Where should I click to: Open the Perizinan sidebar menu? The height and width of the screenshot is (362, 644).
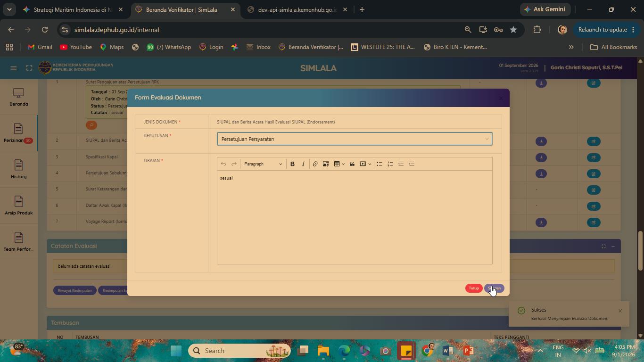point(18,133)
